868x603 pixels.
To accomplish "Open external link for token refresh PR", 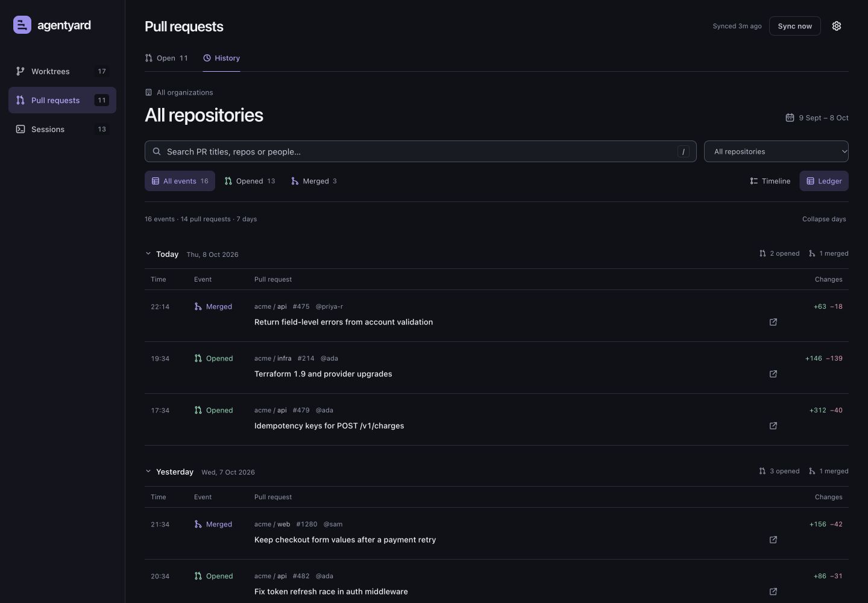I will 773,592.
